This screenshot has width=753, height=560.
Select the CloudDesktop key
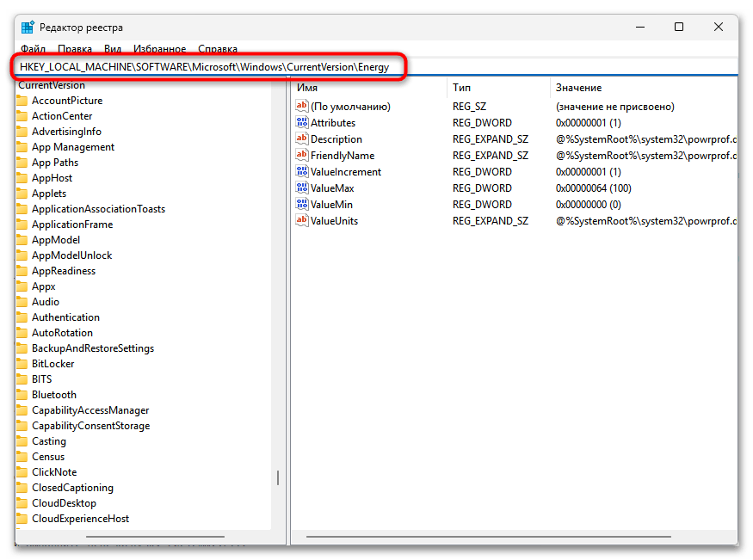click(x=64, y=503)
